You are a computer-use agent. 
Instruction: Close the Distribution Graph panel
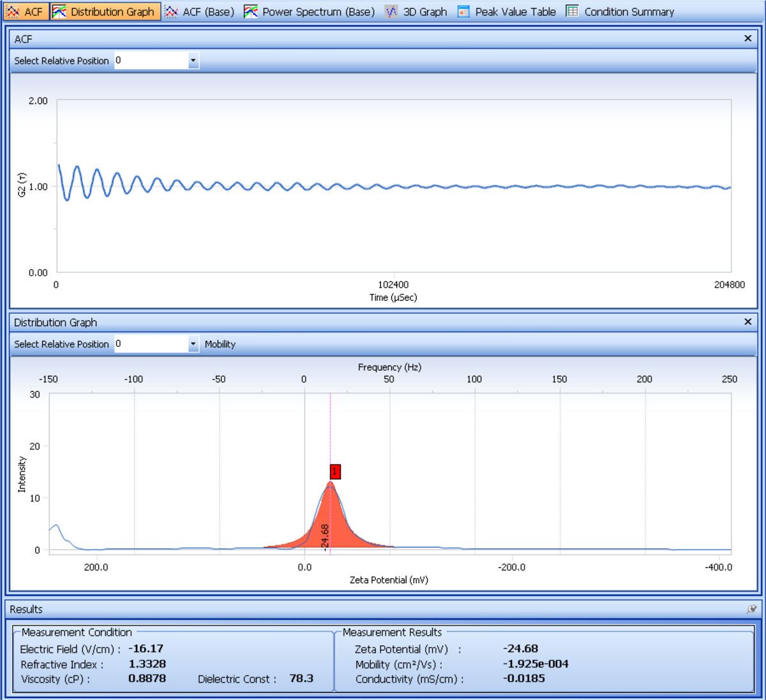tap(748, 322)
